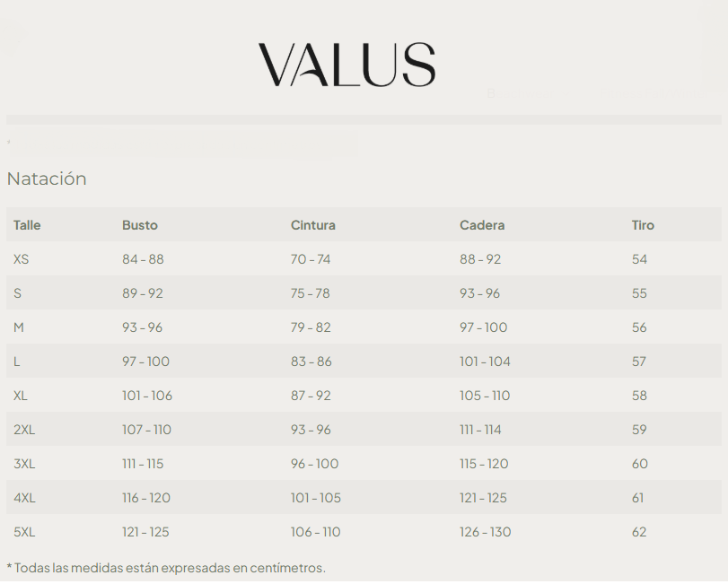Select the L size row label
Image resolution: width=728 pixels, height=584 pixels.
pos(17,362)
